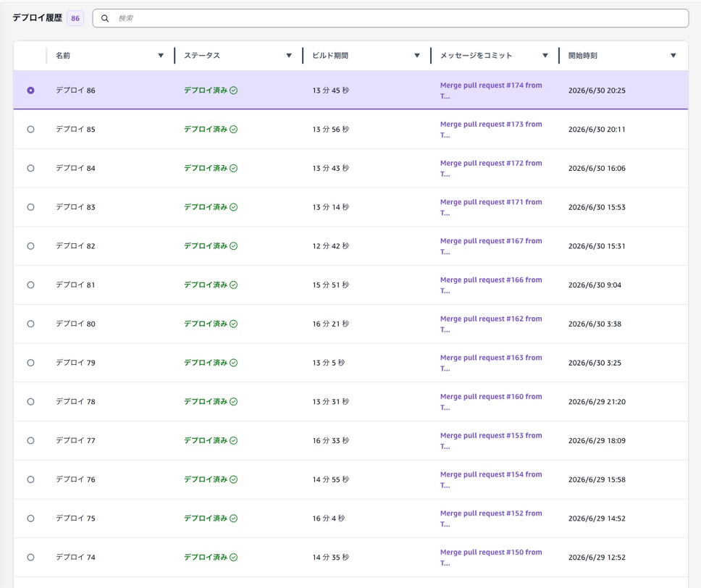
Task: Click the success checkmark icon for デプロイ 86
Action: tap(233, 91)
